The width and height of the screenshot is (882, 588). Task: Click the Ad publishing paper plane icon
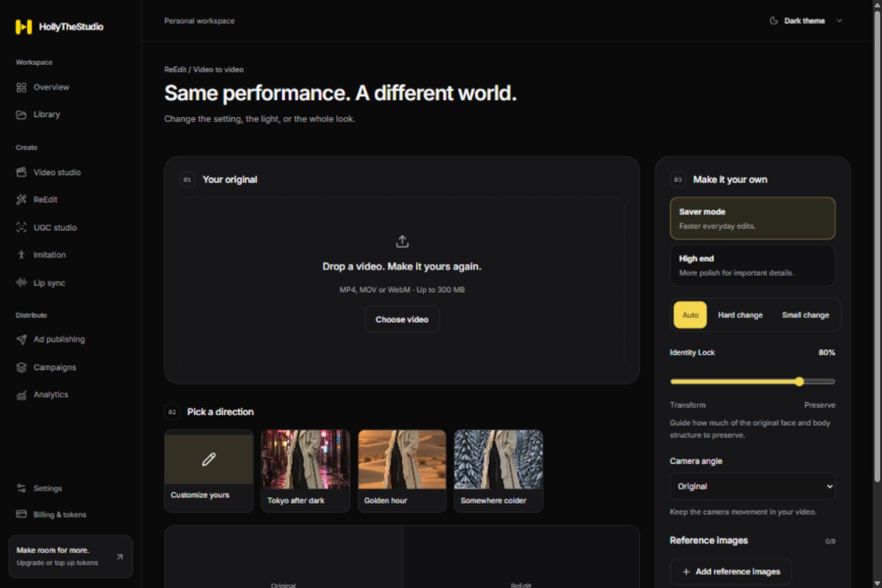tap(21, 339)
